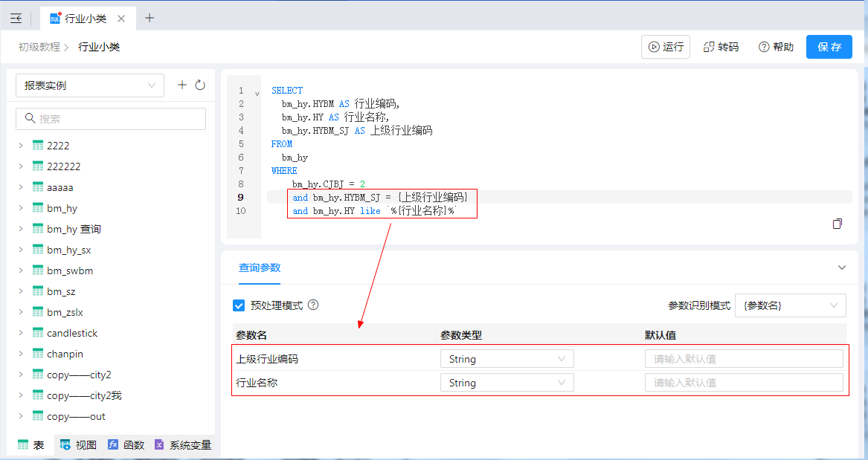
Task: Click the table search input field
Action: coord(112,119)
